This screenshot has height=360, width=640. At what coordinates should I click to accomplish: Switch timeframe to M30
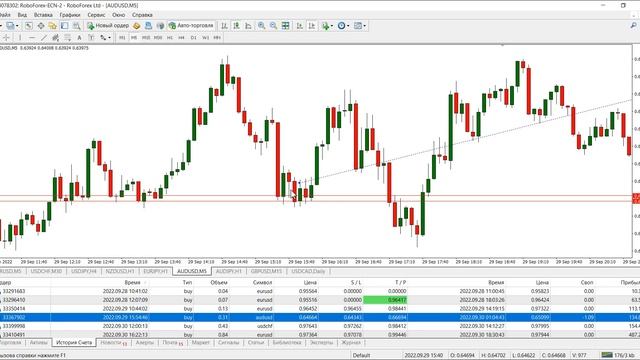[x=158, y=38]
